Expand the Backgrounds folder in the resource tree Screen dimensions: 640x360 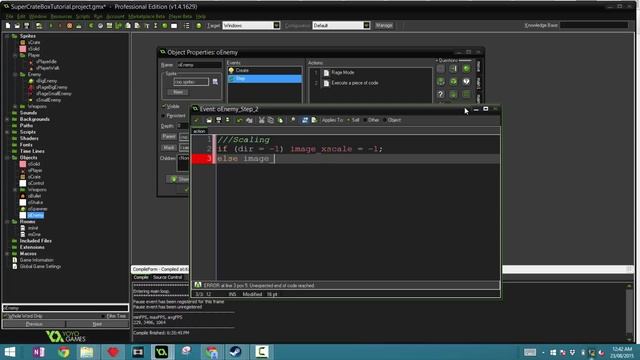(x=7, y=119)
